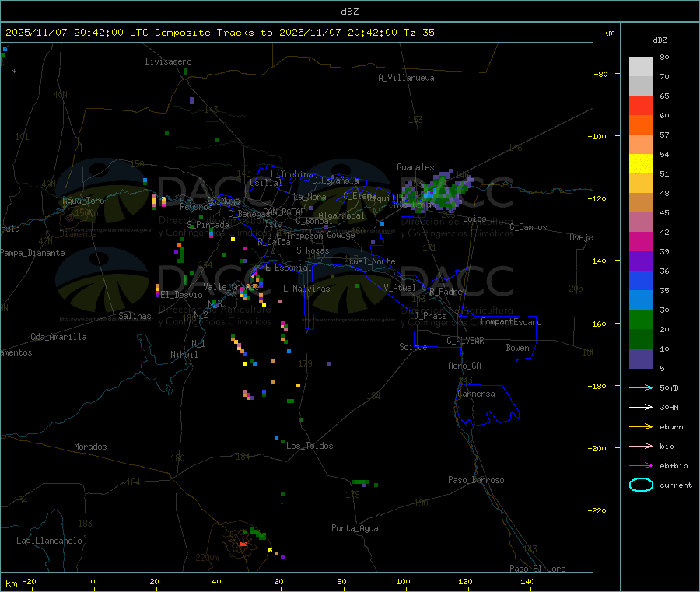Click the yellow 51-54 dBZ color swatch

pos(641,164)
